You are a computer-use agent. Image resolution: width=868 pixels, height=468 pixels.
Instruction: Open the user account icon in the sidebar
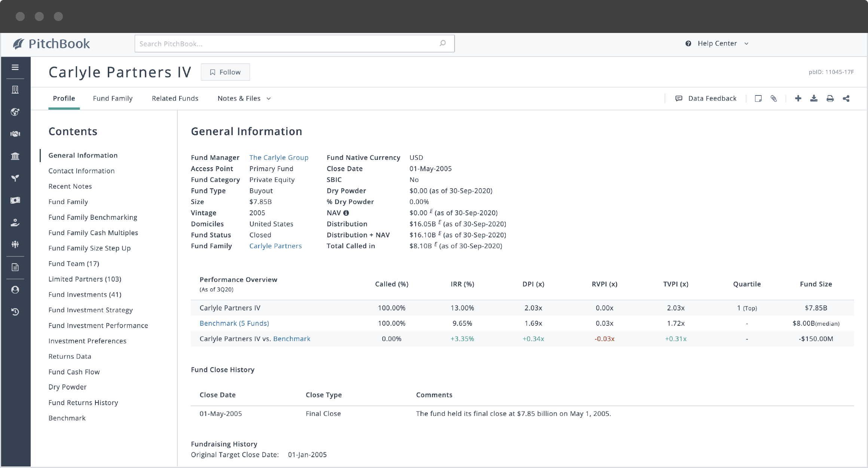click(x=15, y=289)
